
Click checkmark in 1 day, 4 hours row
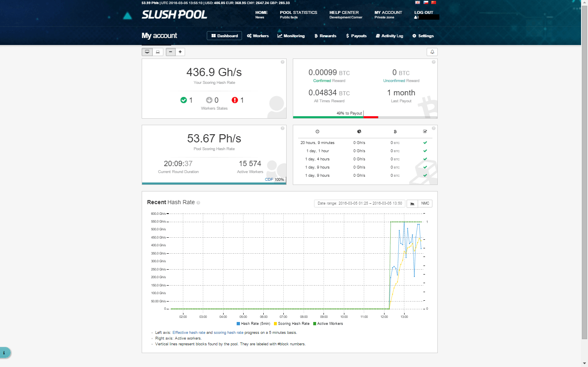tap(425, 159)
